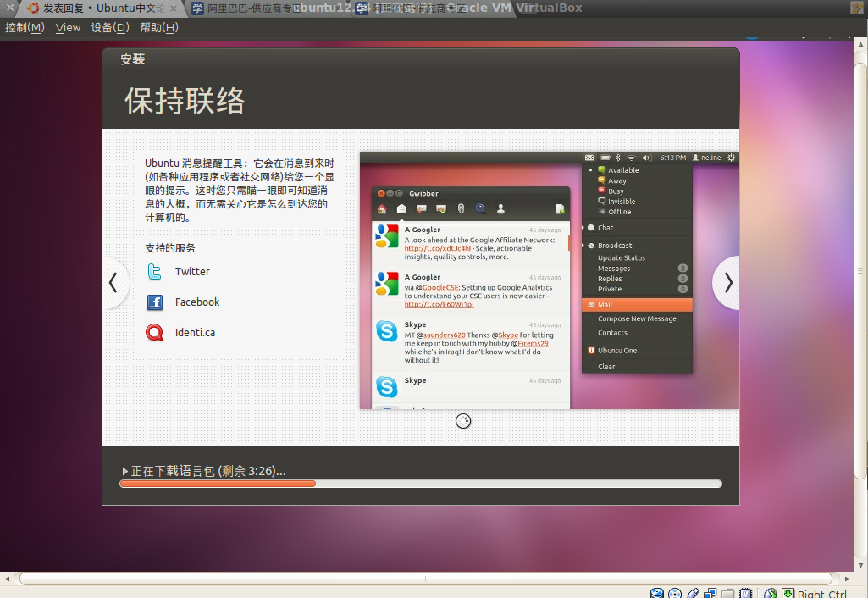Click the Twitter bird icon
Image resolution: width=868 pixels, height=598 pixels.
(x=154, y=271)
